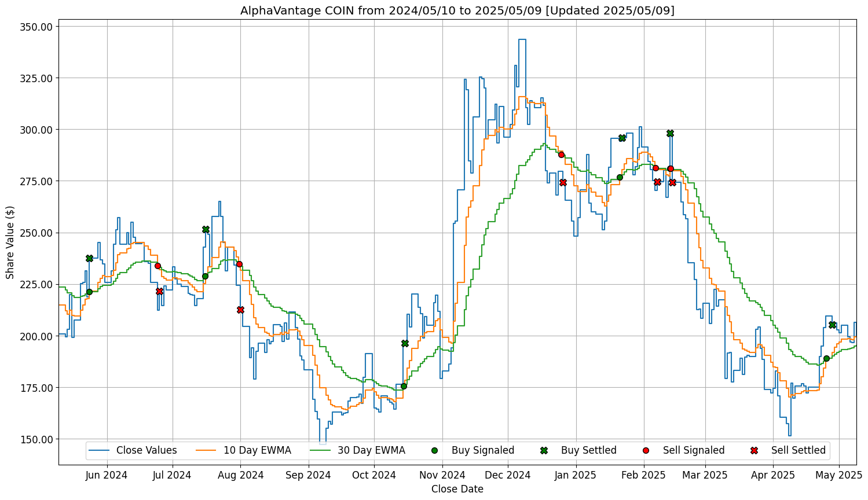Click the Buy Settled X in mid July 2024
This screenshot has width=868, height=500.
point(206,229)
